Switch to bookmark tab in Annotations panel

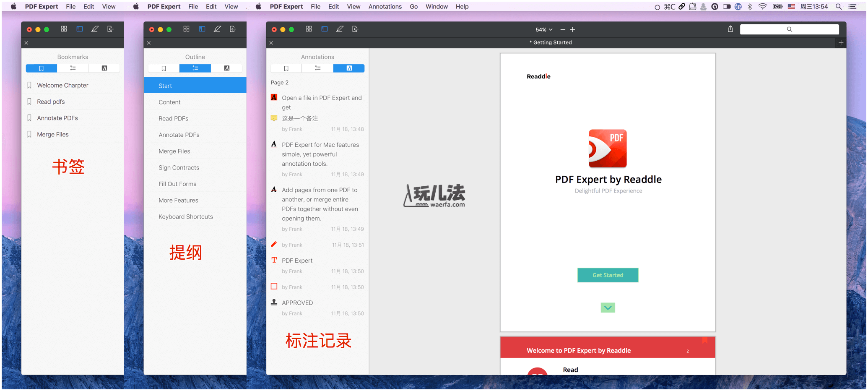[x=286, y=68]
